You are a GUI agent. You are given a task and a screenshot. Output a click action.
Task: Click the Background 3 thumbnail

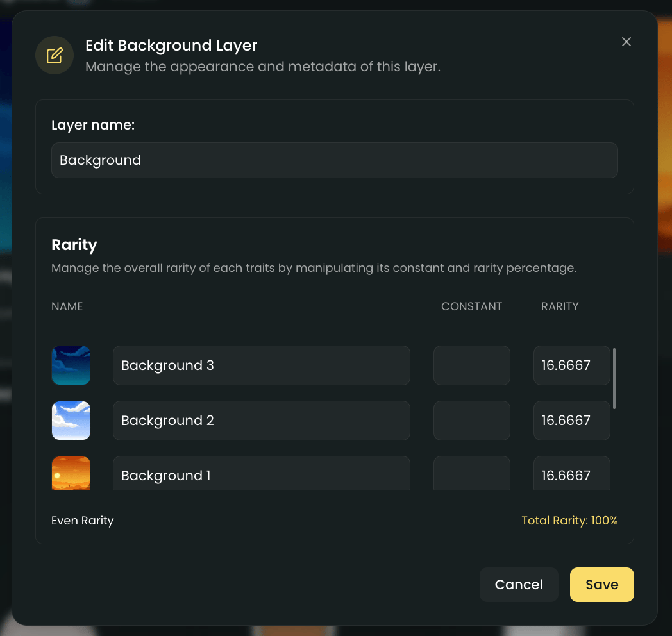pyautogui.click(x=71, y=365)
